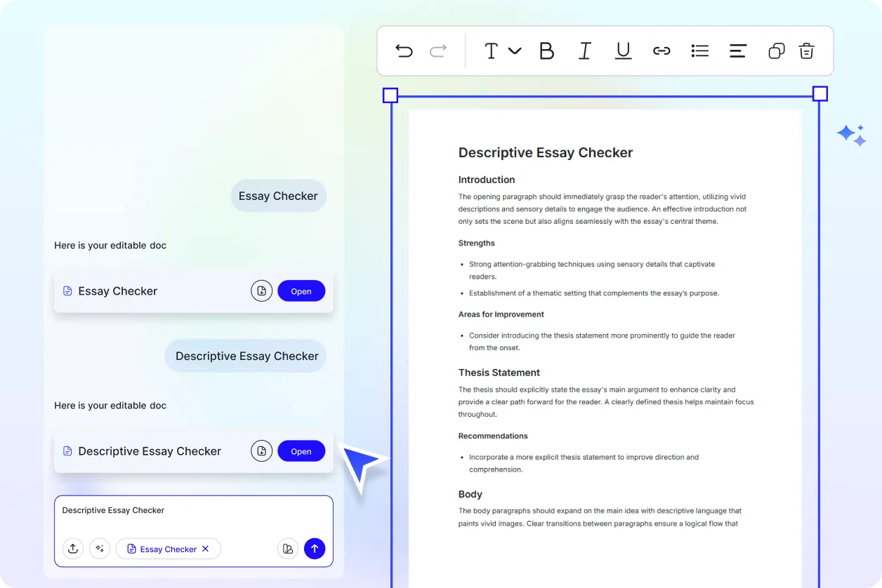Open the text style dropdown next to T
The image size is (882, 588).
coord(516,51)
